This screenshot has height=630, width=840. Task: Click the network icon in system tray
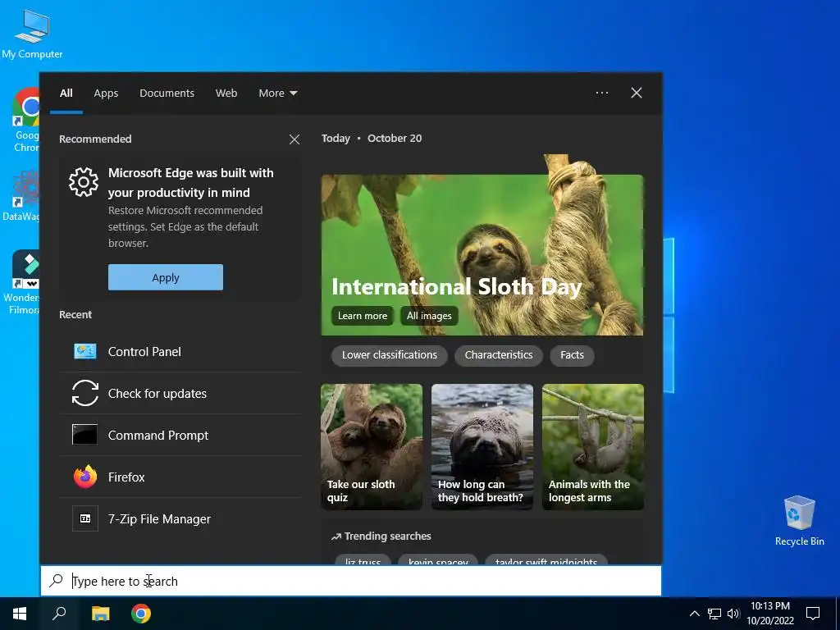click(x=714, y=614)
